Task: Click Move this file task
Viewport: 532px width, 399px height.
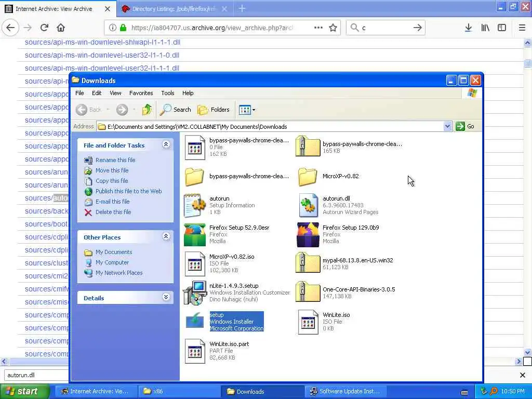Action: click(x=112, y=170)
